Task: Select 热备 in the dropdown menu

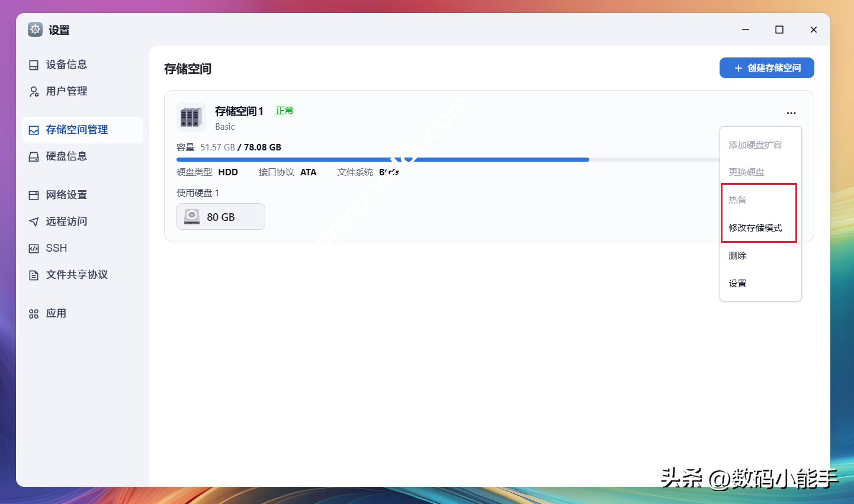Action: coord(760,200)
